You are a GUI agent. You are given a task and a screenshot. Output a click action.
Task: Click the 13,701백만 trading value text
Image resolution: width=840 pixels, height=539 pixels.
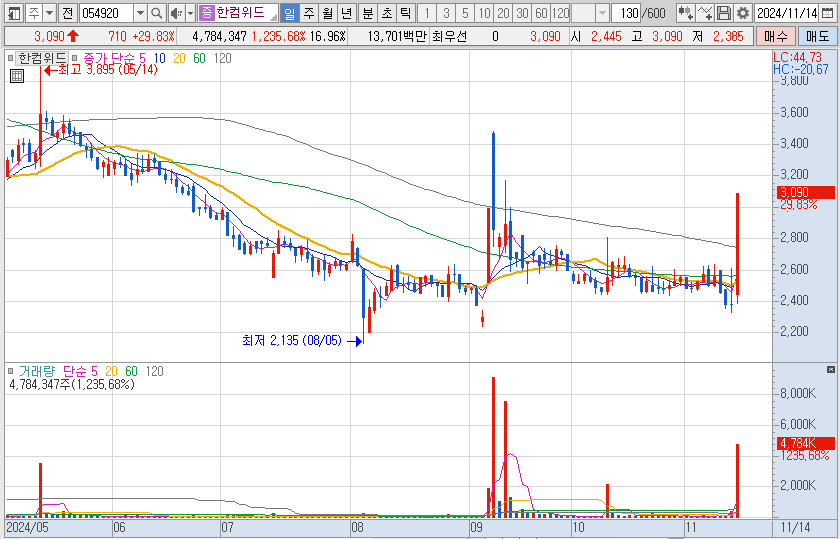pos(397,36)
